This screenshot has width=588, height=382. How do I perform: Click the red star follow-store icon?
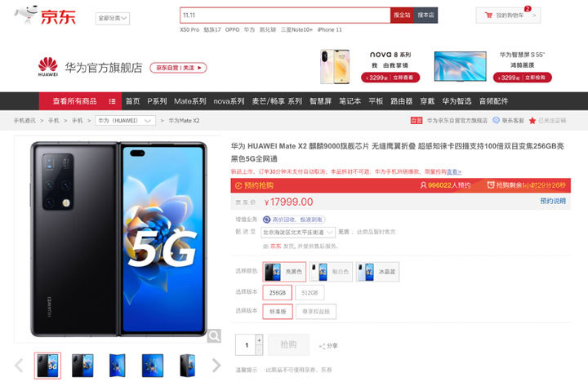pos(532,121)
